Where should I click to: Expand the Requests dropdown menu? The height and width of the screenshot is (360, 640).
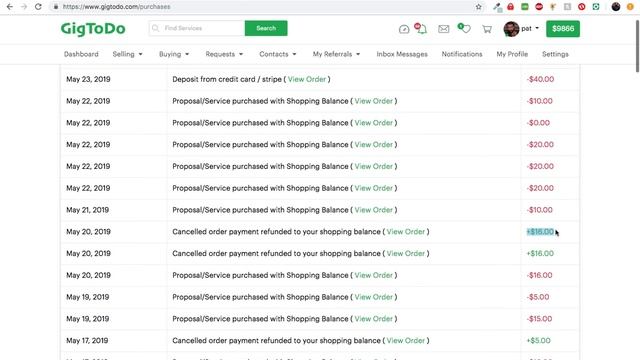point(224,54)
